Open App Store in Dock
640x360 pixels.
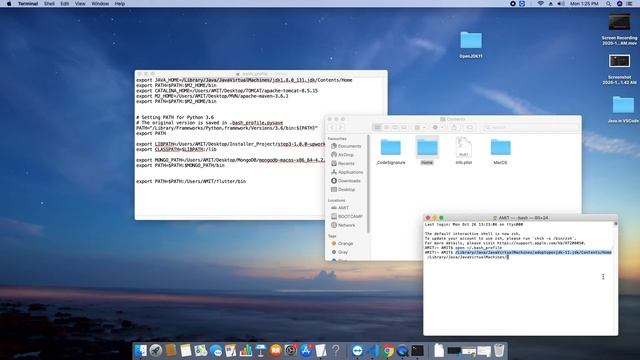click(306, 351)
